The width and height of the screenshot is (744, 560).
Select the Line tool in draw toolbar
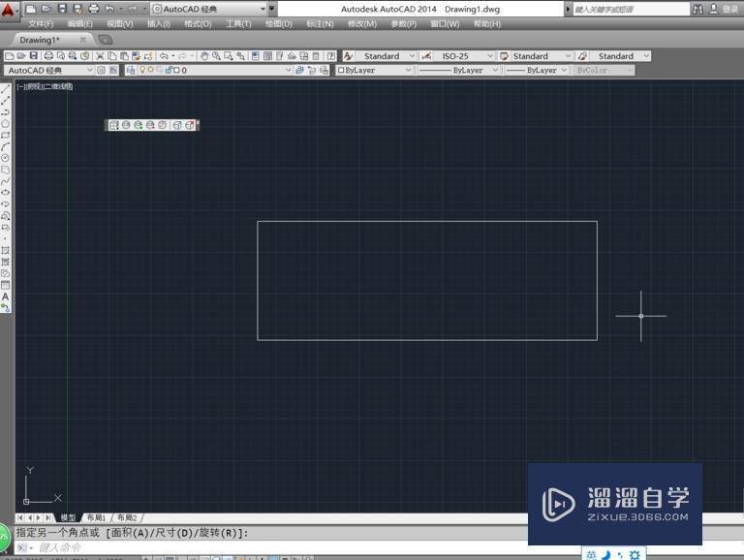click(5, 89)
